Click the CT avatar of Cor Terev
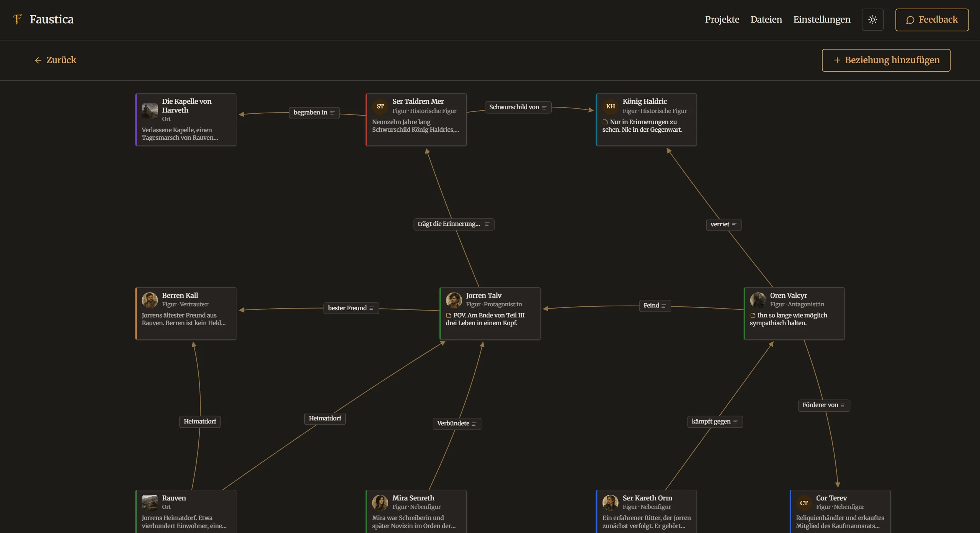 tap(804, 503)
